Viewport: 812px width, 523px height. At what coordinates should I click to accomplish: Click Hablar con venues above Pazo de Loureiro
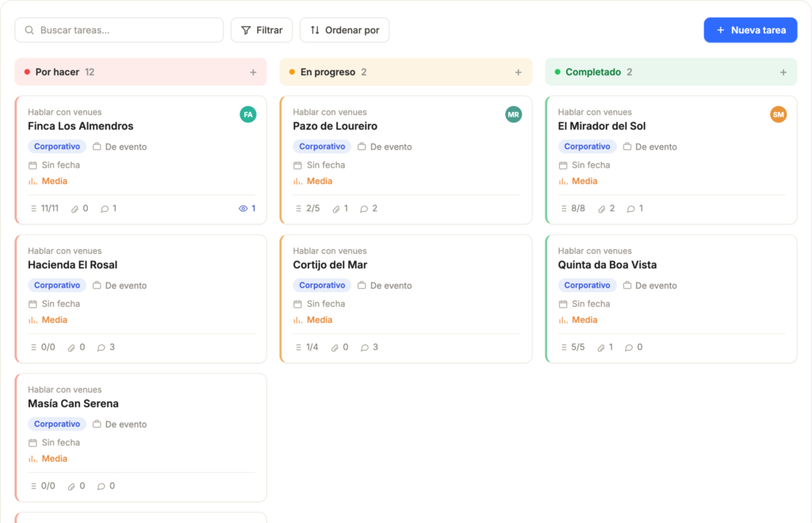coord(330,112)
